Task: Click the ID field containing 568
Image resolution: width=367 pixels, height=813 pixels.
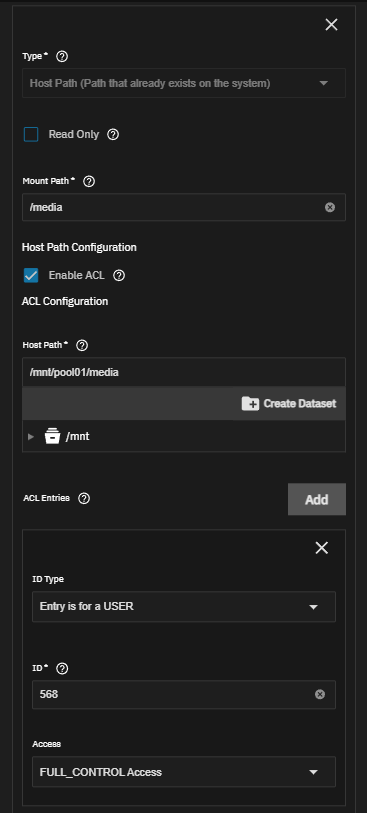Action: 184,694
